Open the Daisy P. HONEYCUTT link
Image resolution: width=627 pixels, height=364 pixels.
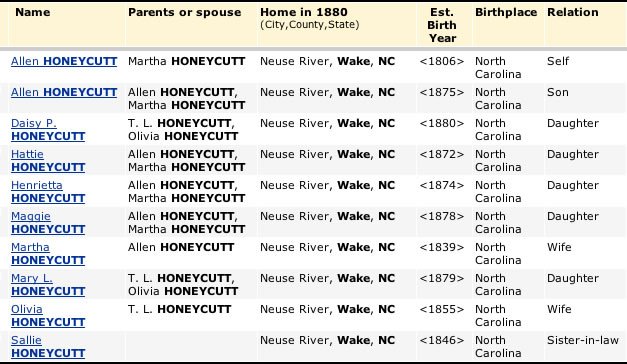tap(48, 130)
